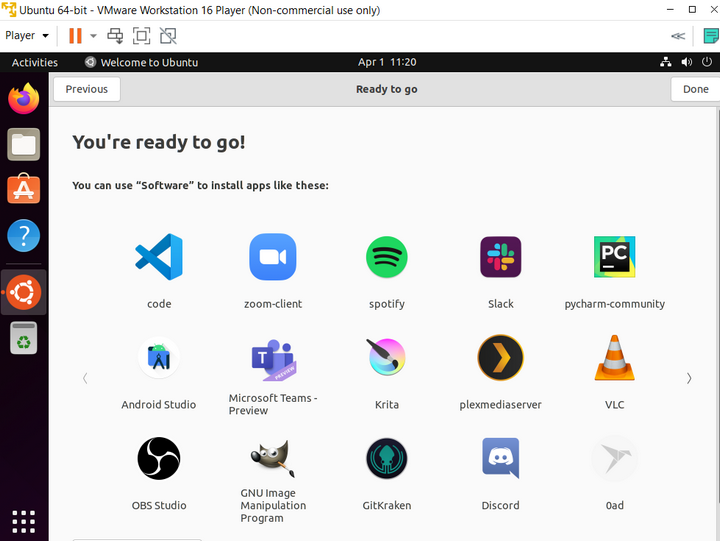Show next apps with right chevron

pos(689,378)
